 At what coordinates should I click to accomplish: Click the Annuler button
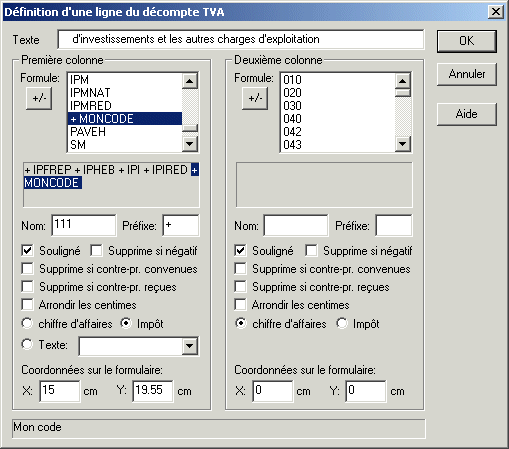click(467, 74)
